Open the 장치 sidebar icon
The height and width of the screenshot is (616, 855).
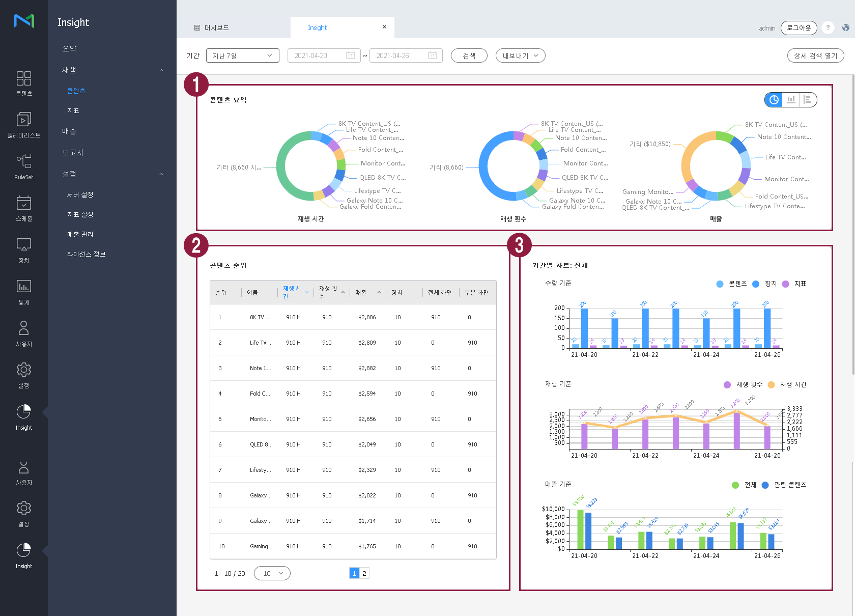[x=23, y=250]
